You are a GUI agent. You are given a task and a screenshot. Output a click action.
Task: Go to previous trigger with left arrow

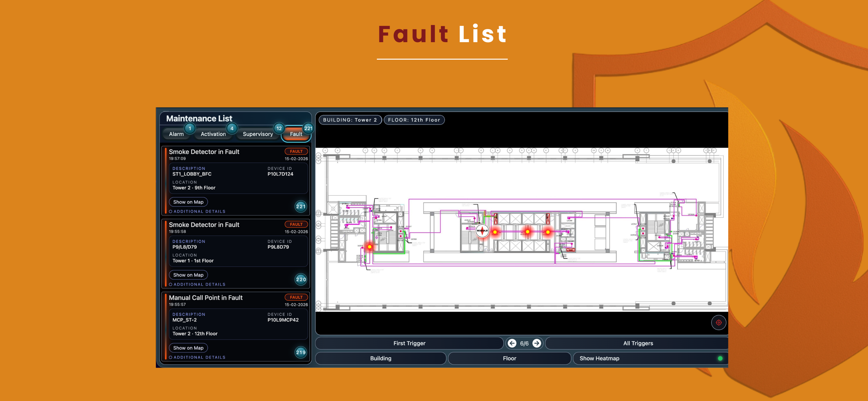pos(512,343)
